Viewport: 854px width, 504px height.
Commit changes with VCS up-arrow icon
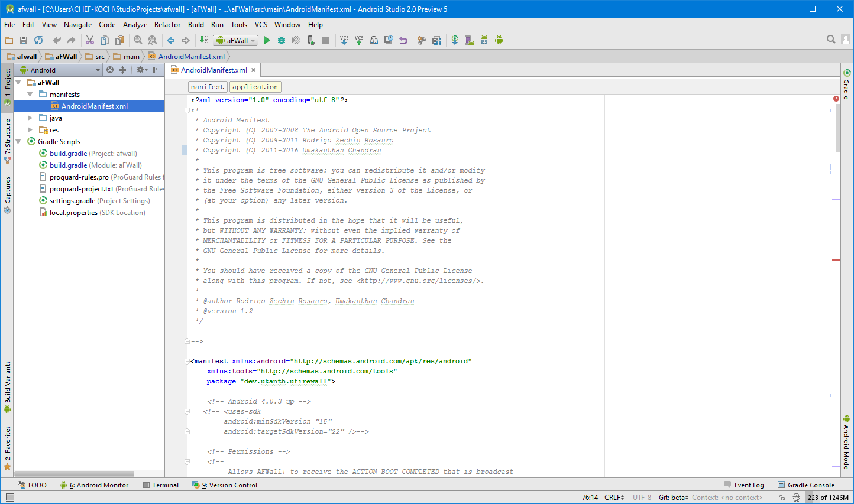[358, 40]
